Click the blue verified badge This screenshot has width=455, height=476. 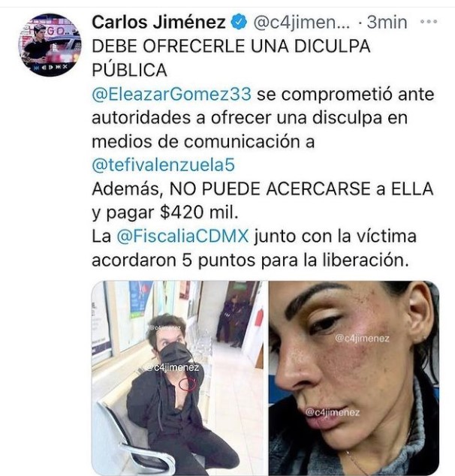pyautogui.click(x=240, y=23)
